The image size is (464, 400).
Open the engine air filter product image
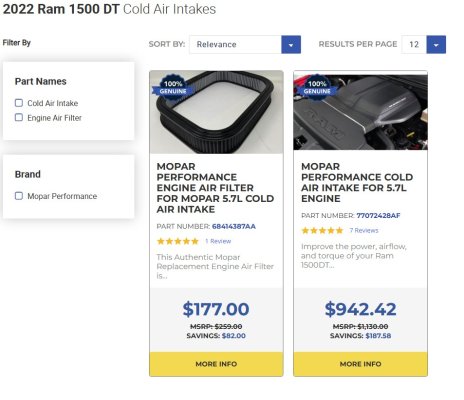click(x=216, y=112)
